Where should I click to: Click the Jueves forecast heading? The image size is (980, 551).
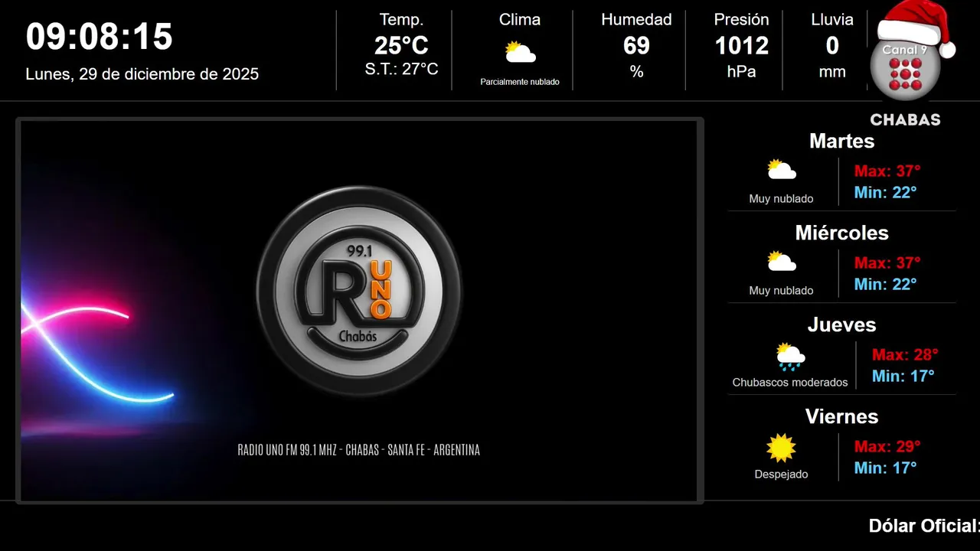pyautogui.click(x=841, y=324)
